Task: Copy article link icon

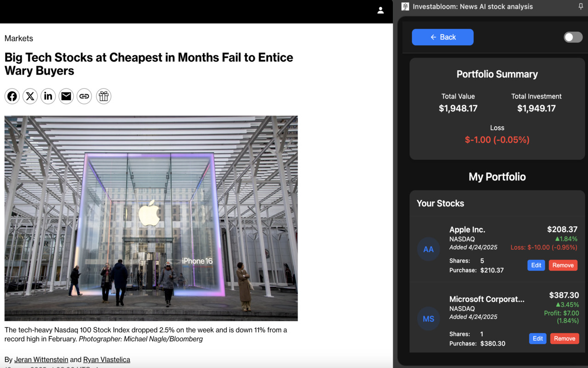Action: pos(84,96)
